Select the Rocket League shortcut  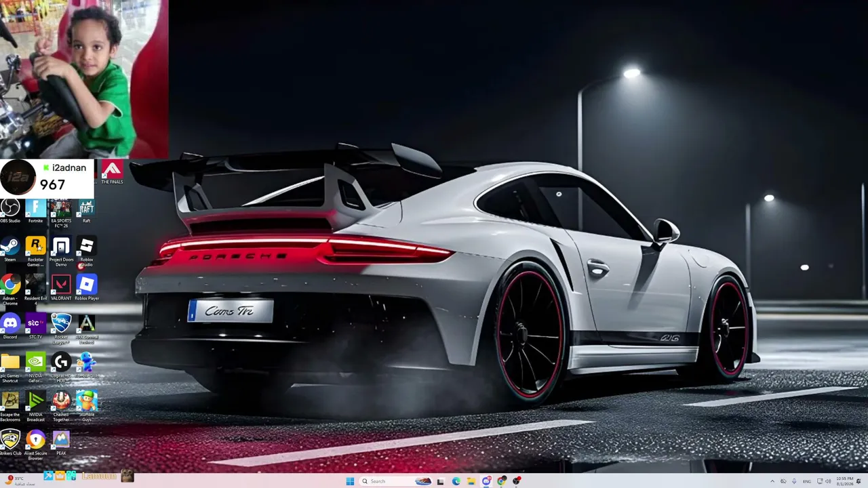pos(61,329)
